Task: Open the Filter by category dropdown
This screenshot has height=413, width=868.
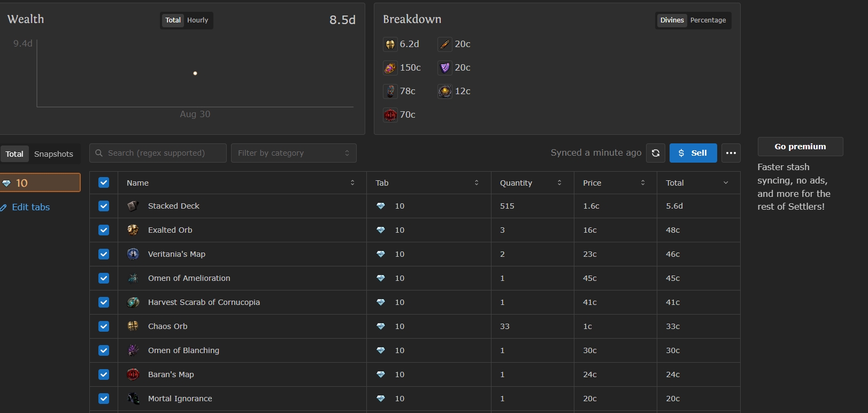Action: tap(294, 153)
